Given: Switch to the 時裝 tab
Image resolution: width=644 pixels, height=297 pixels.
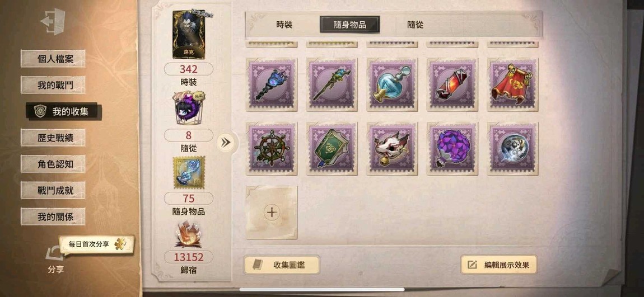Looking at the screenshot, I should pos(284,25).
